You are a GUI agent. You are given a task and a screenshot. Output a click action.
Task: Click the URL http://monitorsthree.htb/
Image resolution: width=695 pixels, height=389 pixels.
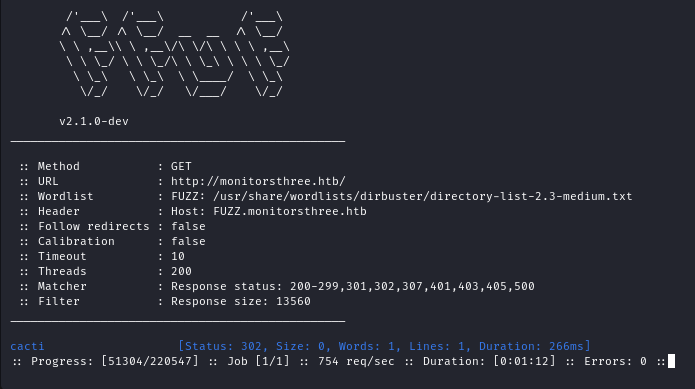click(258, 182)
